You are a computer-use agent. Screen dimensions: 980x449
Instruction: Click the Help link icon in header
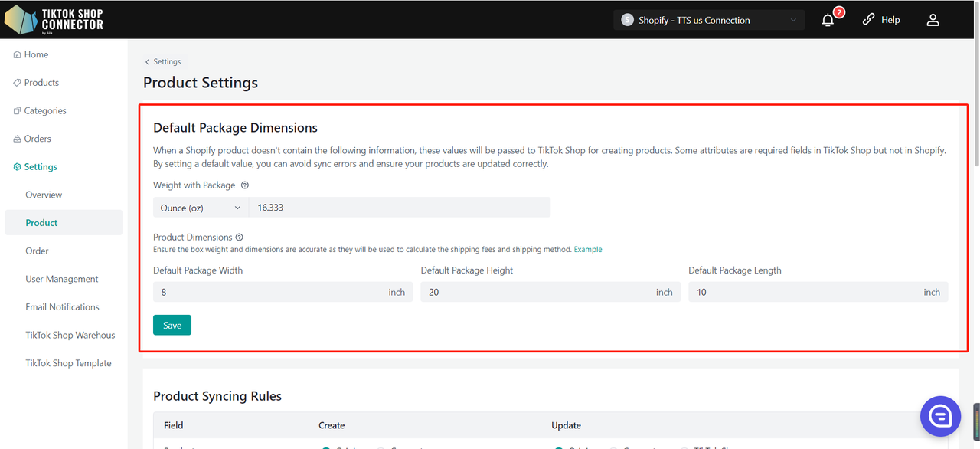click(x=868, y=20)
